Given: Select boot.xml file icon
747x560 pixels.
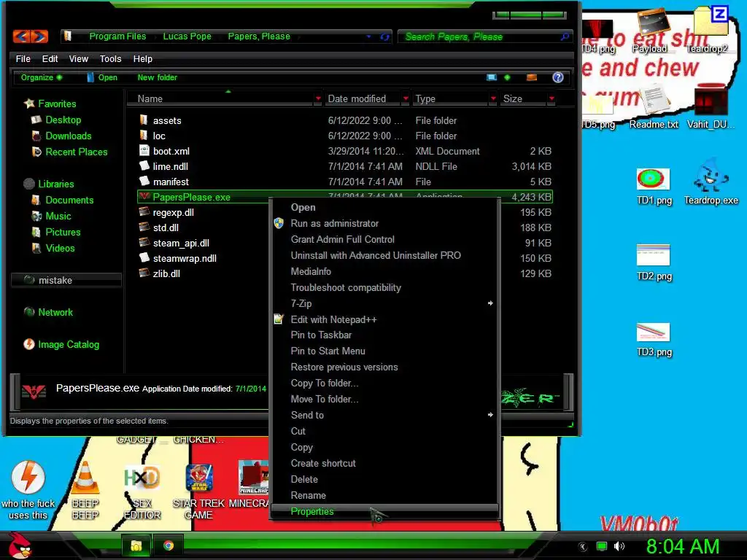Looking at the screenshot, I should (x=144, y=150).
